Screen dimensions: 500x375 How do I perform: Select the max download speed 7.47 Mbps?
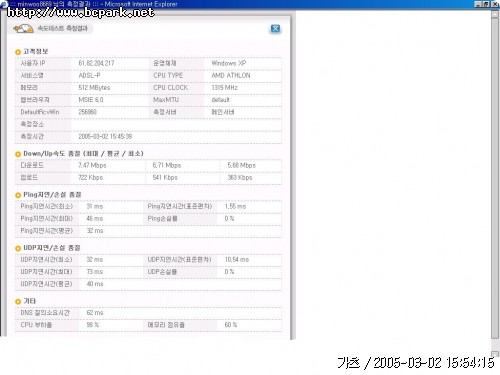point(92,165)
